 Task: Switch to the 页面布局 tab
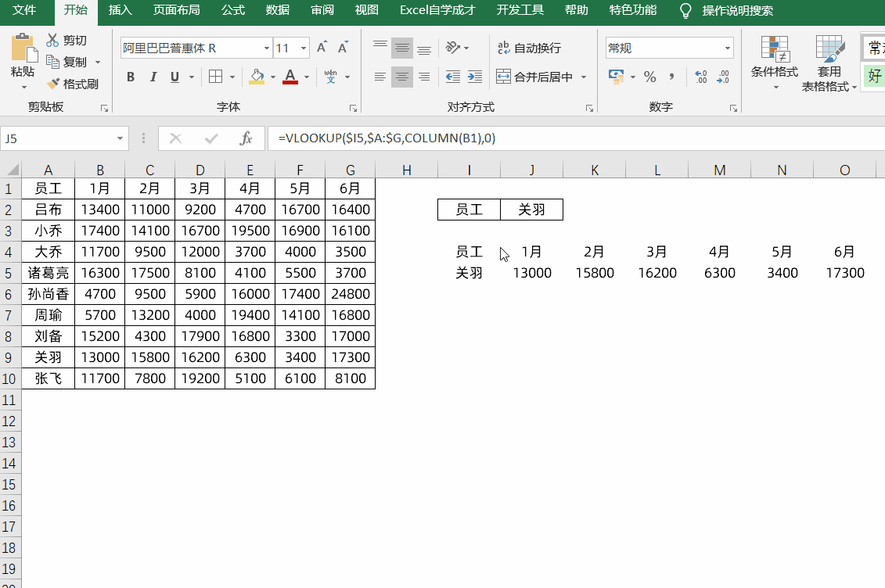pos(176,10)
